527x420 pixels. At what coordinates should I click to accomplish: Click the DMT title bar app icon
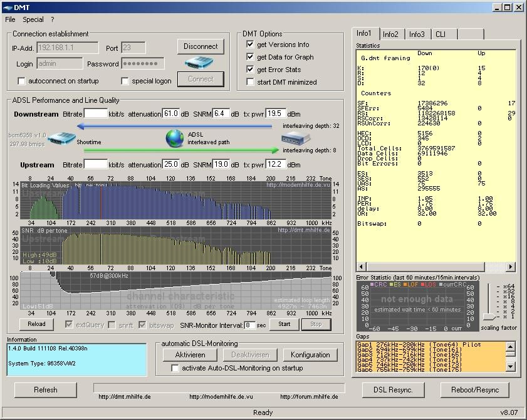[x=8, y=8]
